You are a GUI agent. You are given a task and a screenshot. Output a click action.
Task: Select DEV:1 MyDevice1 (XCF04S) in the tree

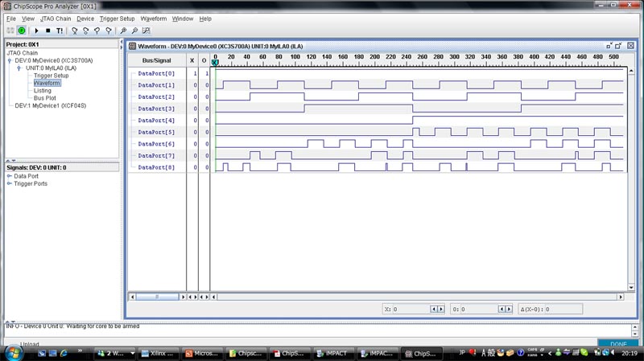(x=51, y=105)
